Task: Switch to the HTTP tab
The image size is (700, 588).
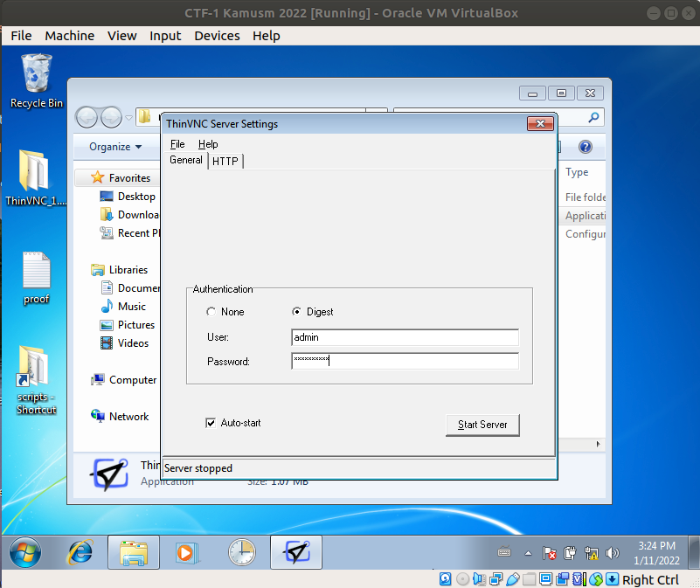Action: tap(225, 161)
